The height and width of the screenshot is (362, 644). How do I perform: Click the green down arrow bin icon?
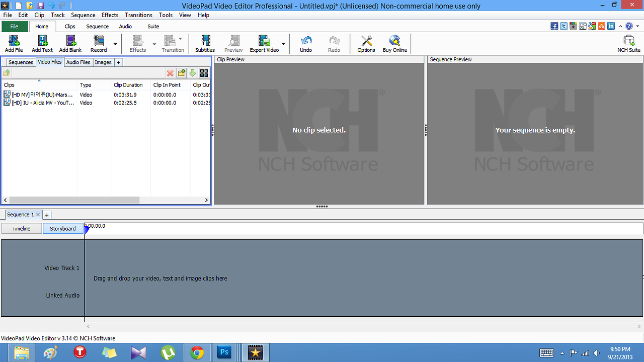click(192, 73)
